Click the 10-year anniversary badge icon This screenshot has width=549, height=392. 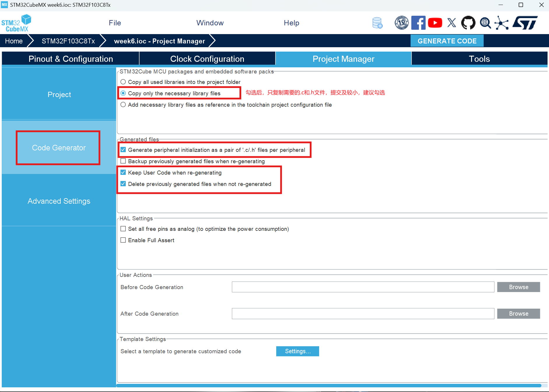click(402, 22)
